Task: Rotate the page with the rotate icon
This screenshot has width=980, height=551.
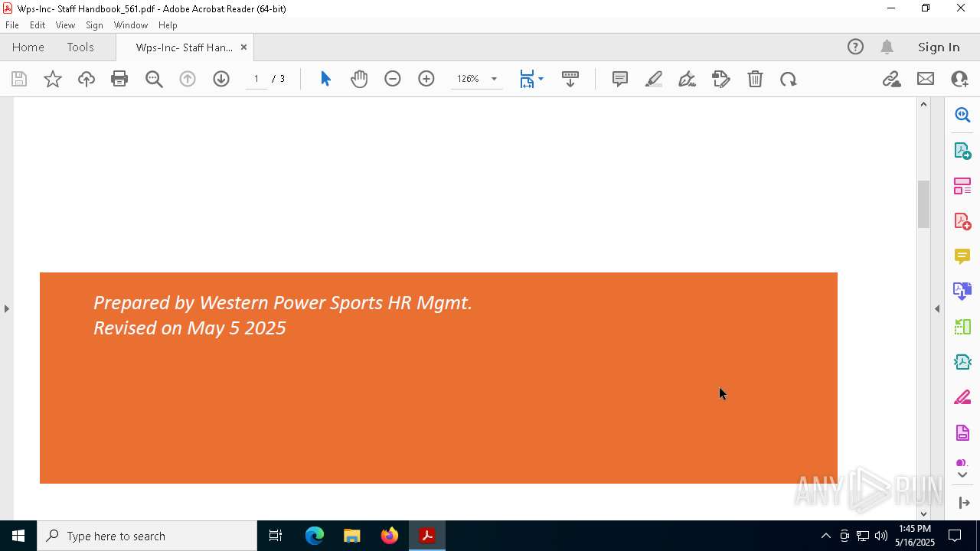Action: coord(789,79)
